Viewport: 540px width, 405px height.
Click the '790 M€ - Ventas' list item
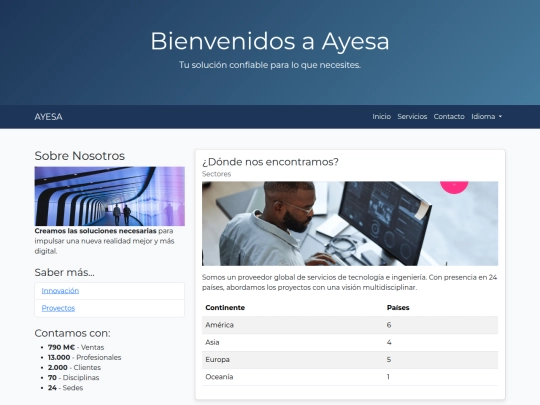(76, 347)
